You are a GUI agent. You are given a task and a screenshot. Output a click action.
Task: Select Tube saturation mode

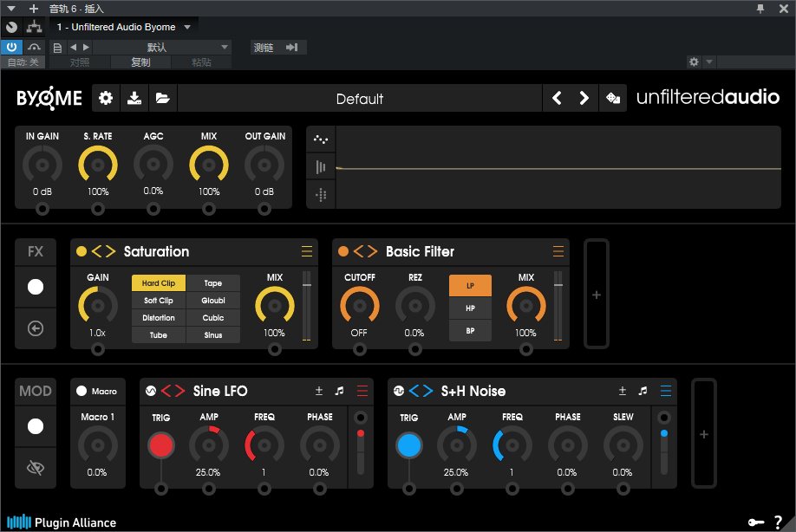[x=159, y=334]
